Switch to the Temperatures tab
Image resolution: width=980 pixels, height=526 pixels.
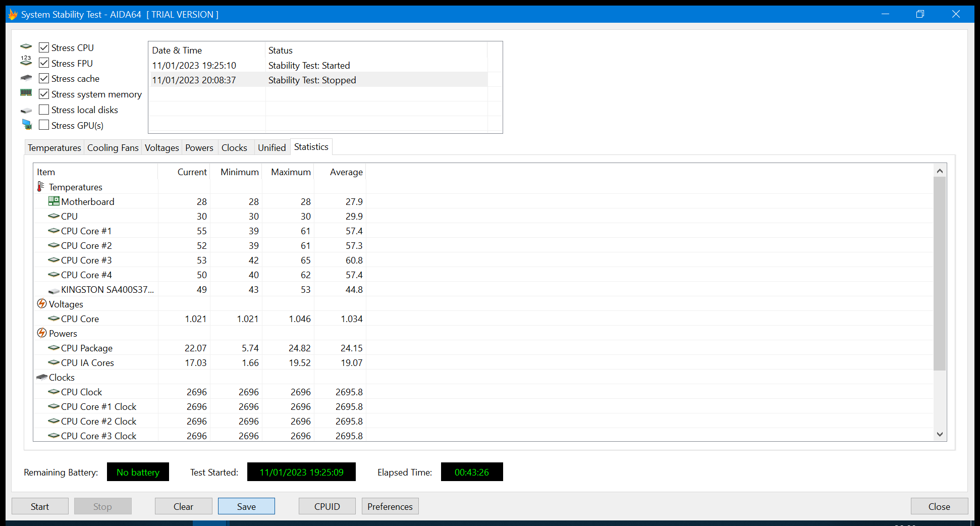point(55,147)
